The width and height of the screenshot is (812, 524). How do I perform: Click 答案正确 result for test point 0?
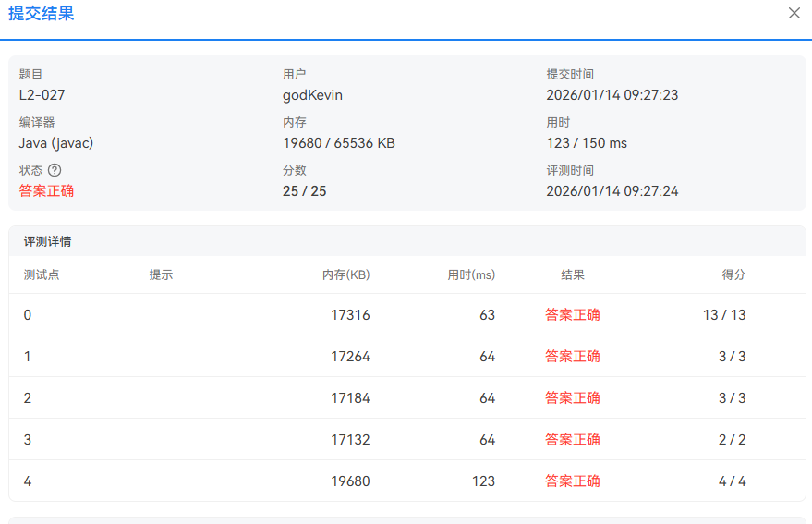tap(573, 314)
